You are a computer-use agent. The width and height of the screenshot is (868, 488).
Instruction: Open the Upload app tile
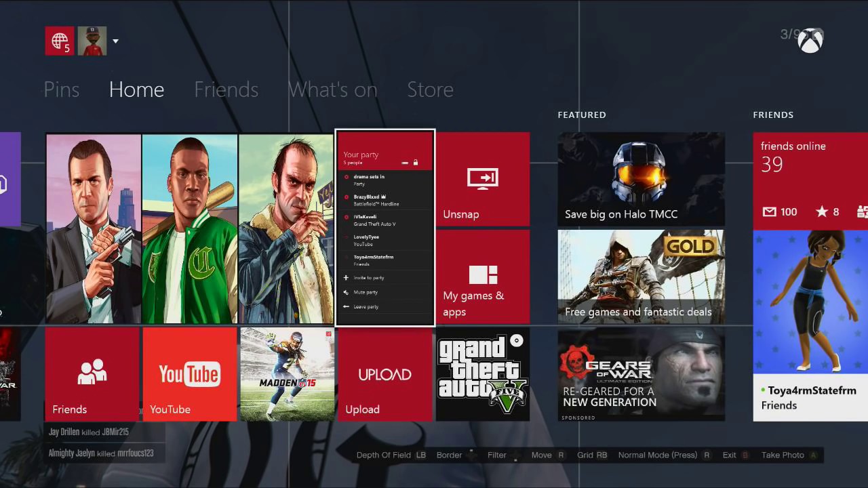tap(385, 375)
